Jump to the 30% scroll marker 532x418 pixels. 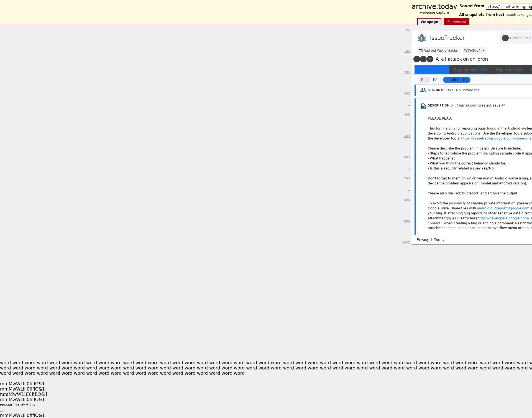(x=407, y=94)
